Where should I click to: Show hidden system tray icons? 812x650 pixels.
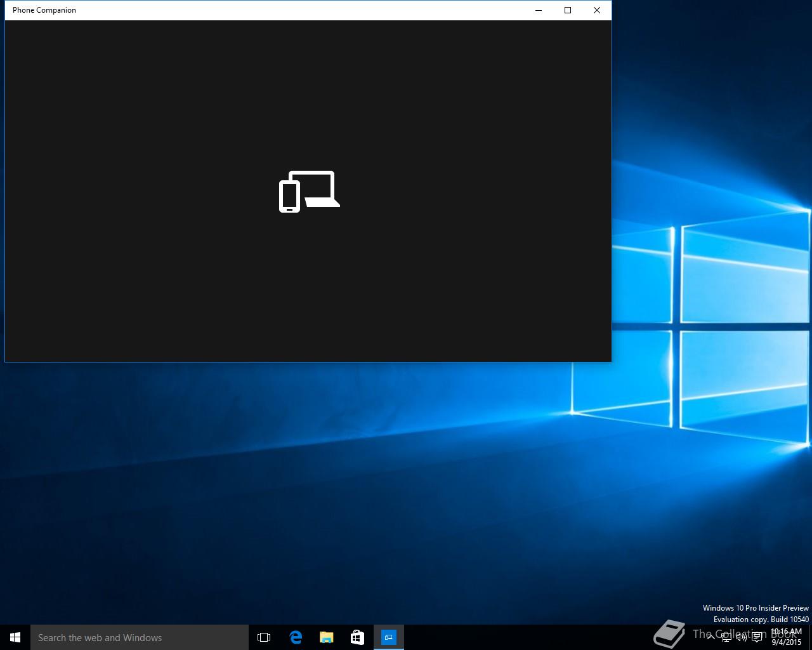710,637
